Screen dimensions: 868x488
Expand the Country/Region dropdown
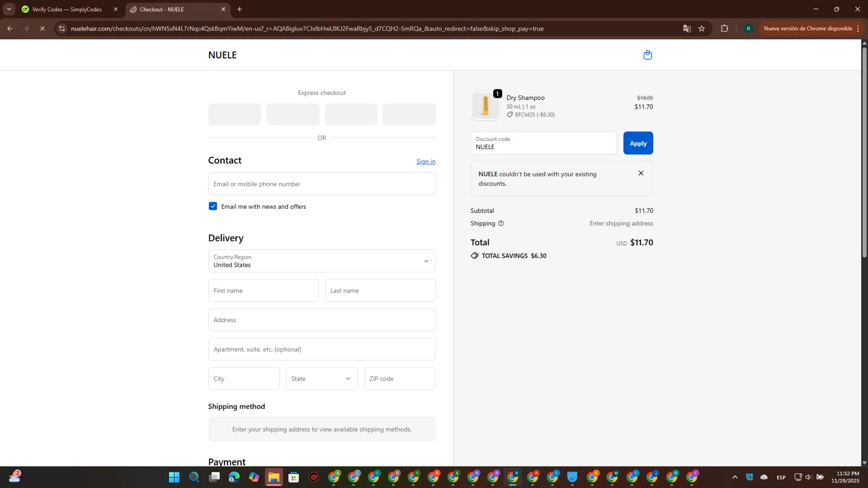click(322, 261)
